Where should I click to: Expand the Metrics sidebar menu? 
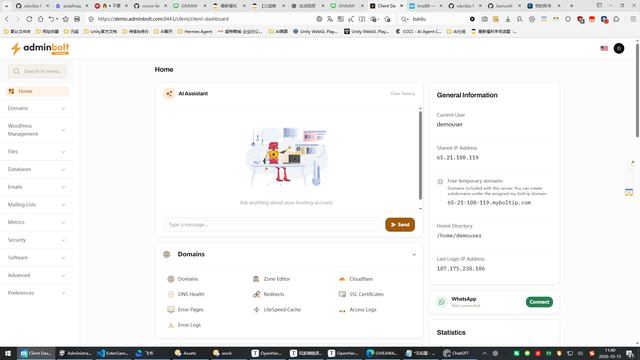pyautogui.click(x=37, y=222)
